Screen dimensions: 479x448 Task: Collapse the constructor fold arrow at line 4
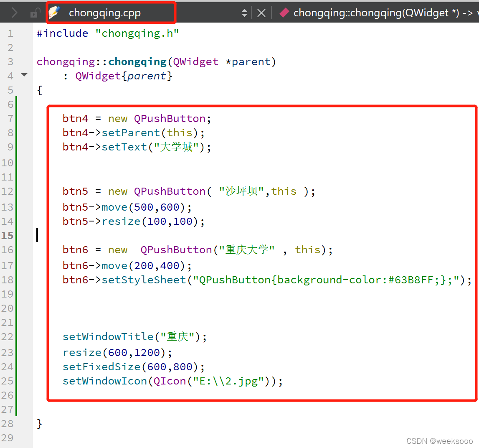[25, 75]
